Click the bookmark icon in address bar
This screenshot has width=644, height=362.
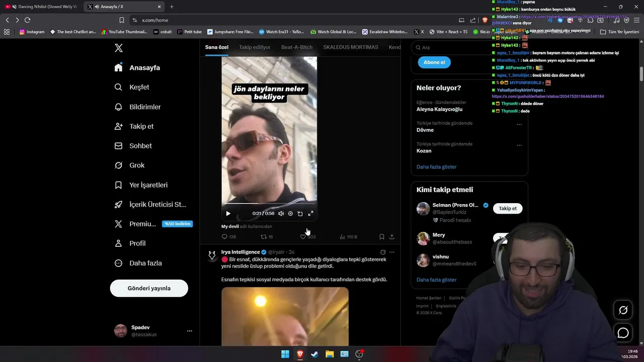pyautogui.click(x=121, y=20)
